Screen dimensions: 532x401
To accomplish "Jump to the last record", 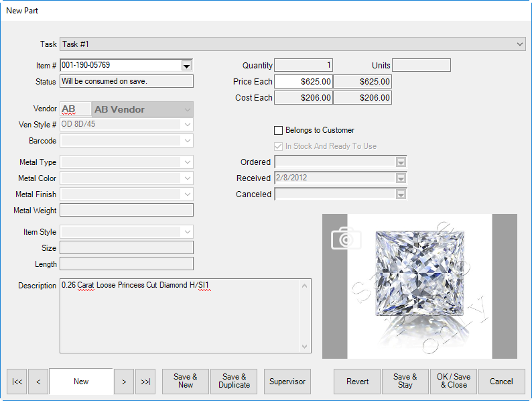I will 145,382.
